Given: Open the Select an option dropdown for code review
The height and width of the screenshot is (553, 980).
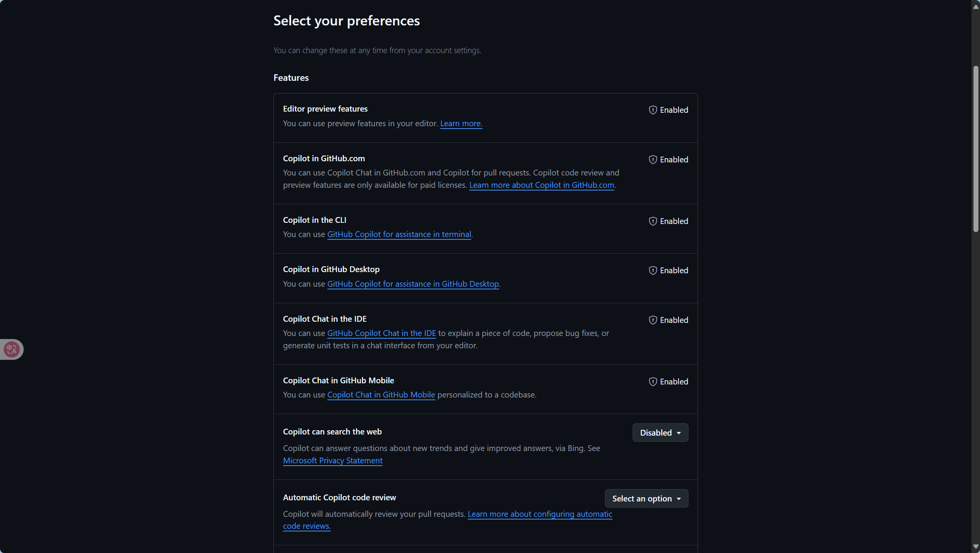Looking at the screenshot, I should click(x=646, y=498).
